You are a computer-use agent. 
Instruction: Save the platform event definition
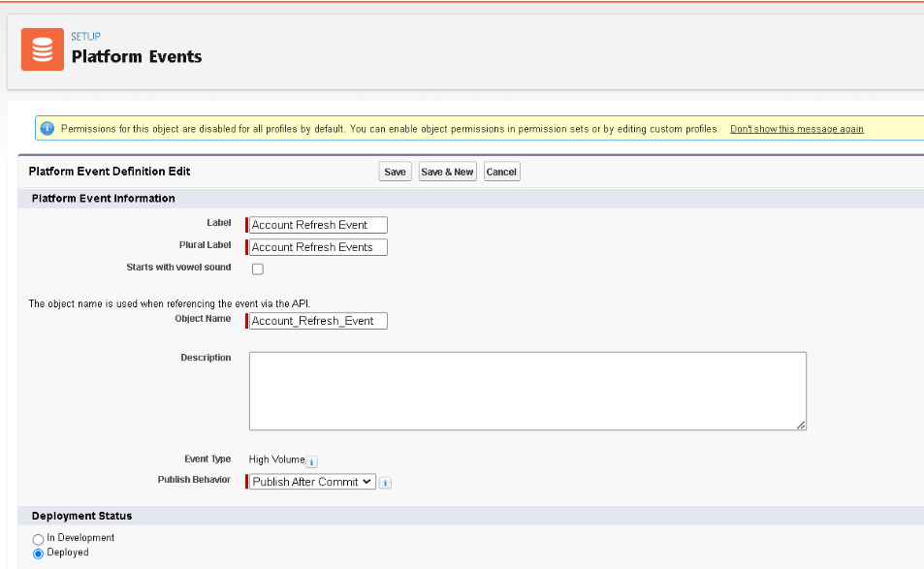tap(395, 172)
